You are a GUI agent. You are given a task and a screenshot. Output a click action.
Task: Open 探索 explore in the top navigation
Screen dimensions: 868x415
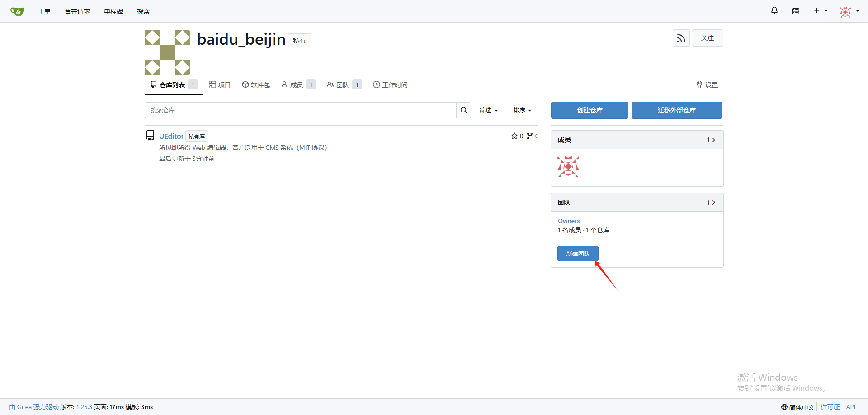(143, 11)
